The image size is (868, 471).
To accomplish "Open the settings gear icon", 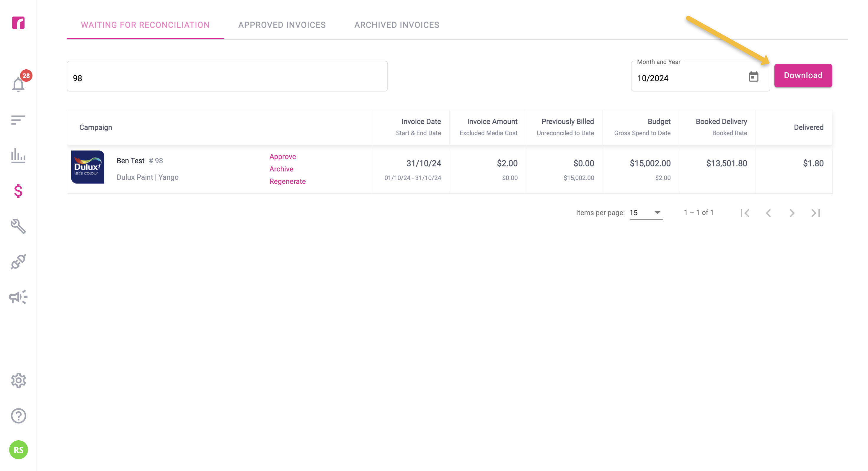I will click(x=18, y=380).
